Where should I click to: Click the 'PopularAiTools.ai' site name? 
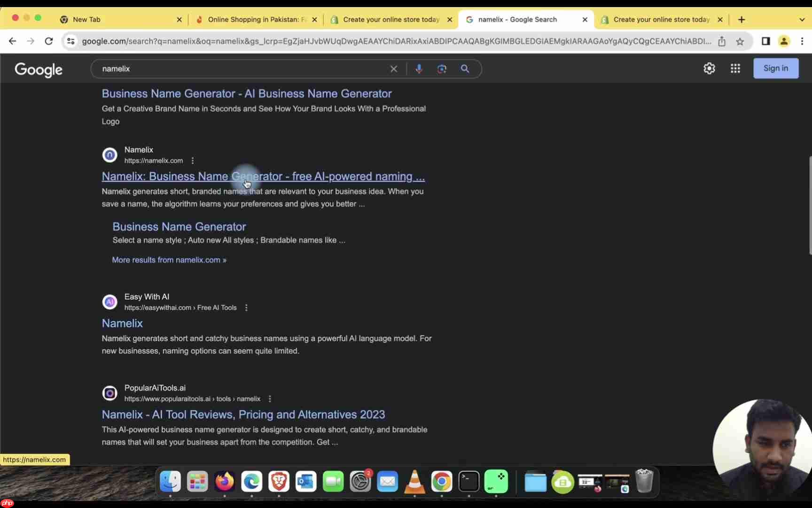pos(155,388)
